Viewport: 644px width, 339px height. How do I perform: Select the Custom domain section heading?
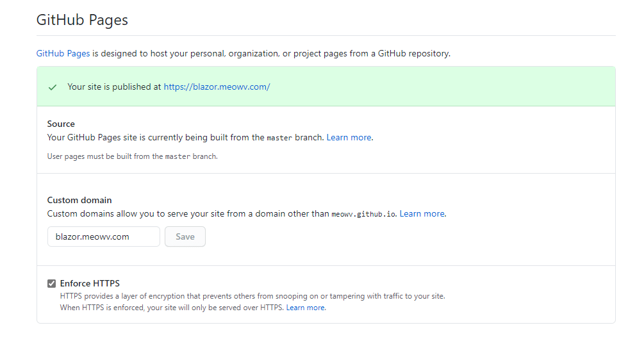coord(79,200)
